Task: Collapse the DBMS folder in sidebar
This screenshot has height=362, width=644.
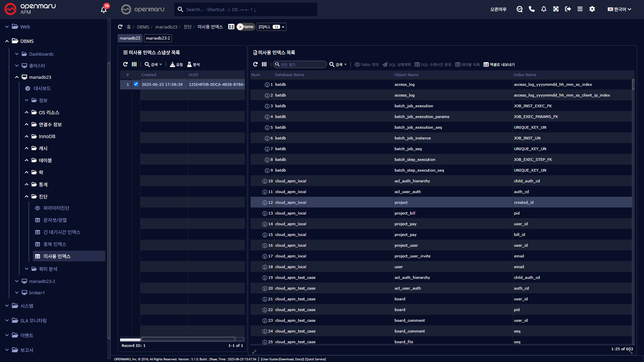Action: click(x=7, y=41)
